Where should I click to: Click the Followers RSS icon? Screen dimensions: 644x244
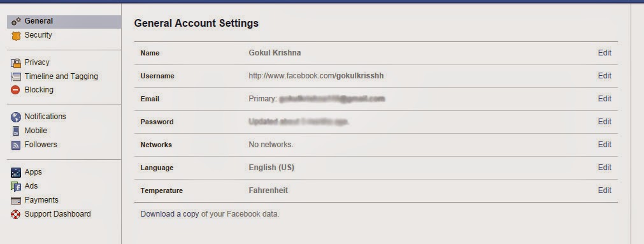16,145
